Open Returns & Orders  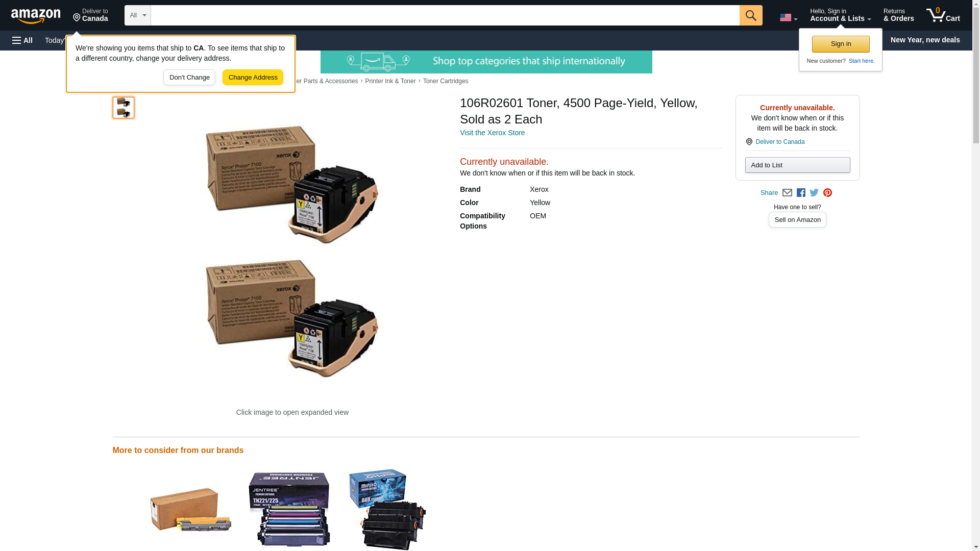[898, 15]
